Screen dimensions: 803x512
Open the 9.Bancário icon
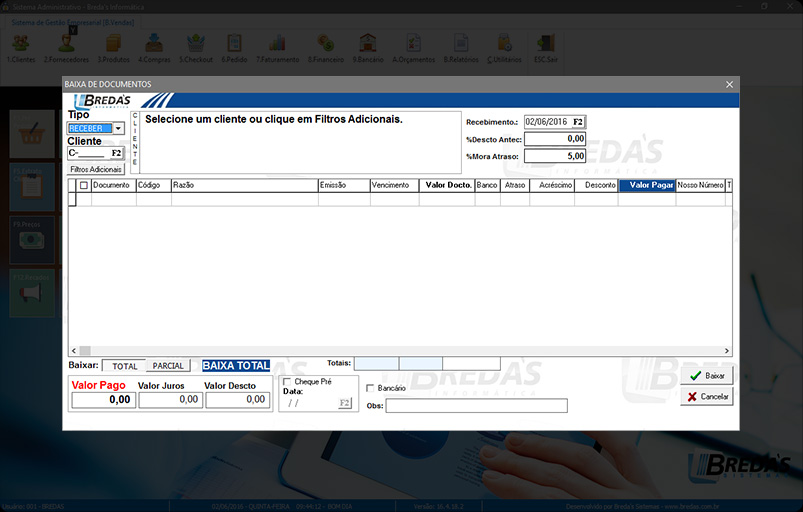368,45
